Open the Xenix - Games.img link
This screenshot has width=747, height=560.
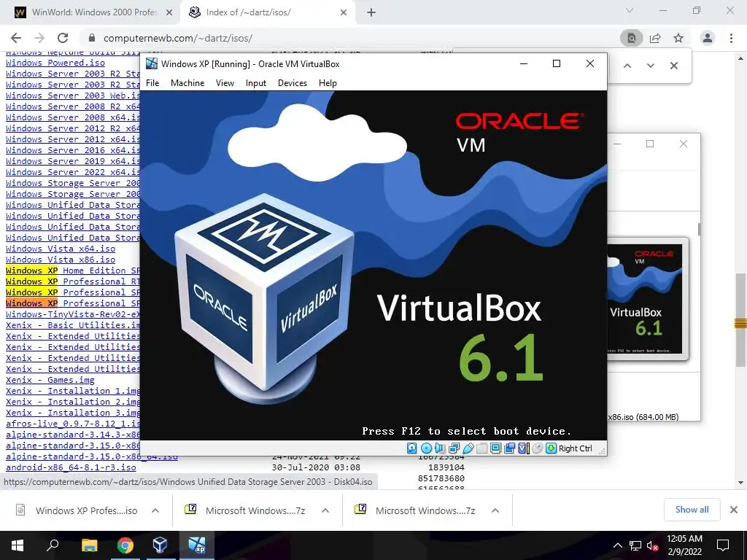(x=50, y=380)
